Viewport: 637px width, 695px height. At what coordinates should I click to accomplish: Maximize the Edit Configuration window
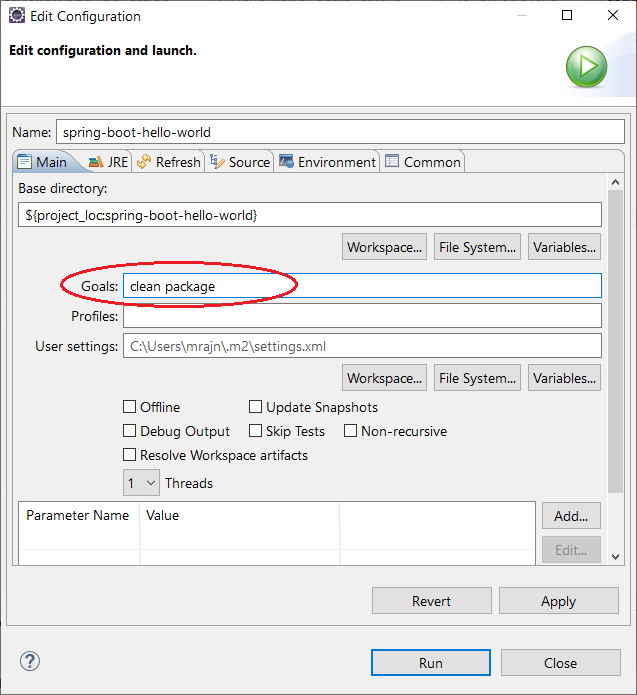click(567, 16)
